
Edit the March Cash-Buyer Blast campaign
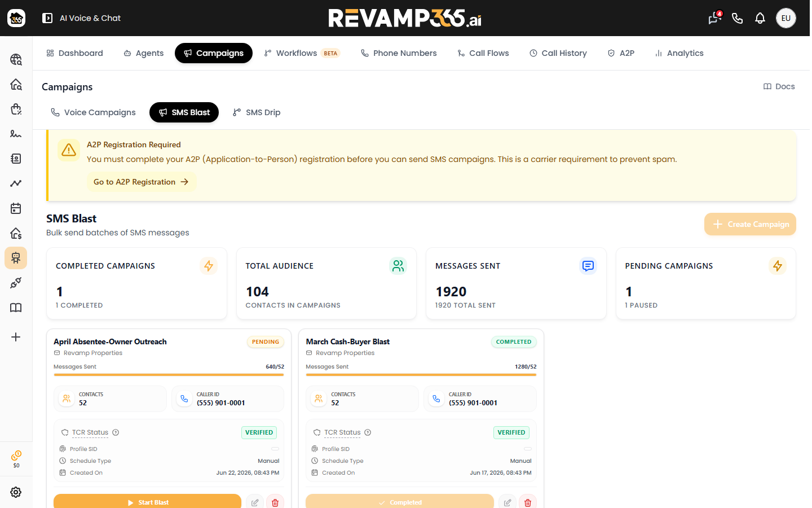pyautogui.click(x=507, y=502)
